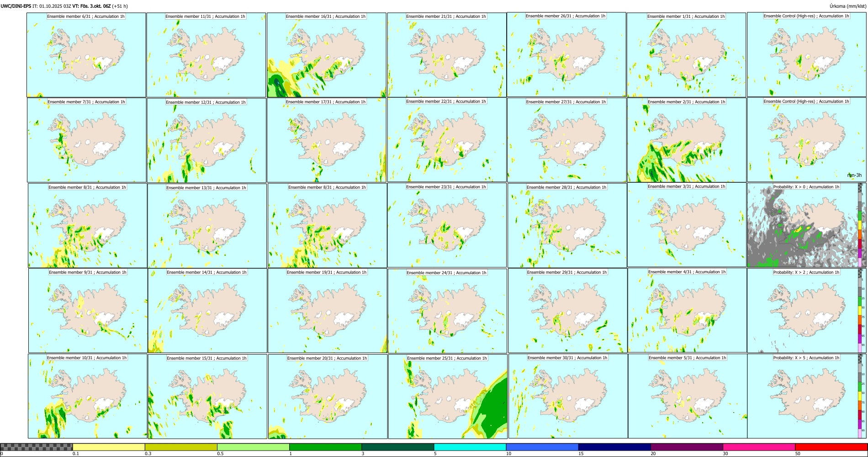This screenshot has height=457, width=868.
Task: Pick the blue 10–15 legend swatch
Action: click(542, 447)
